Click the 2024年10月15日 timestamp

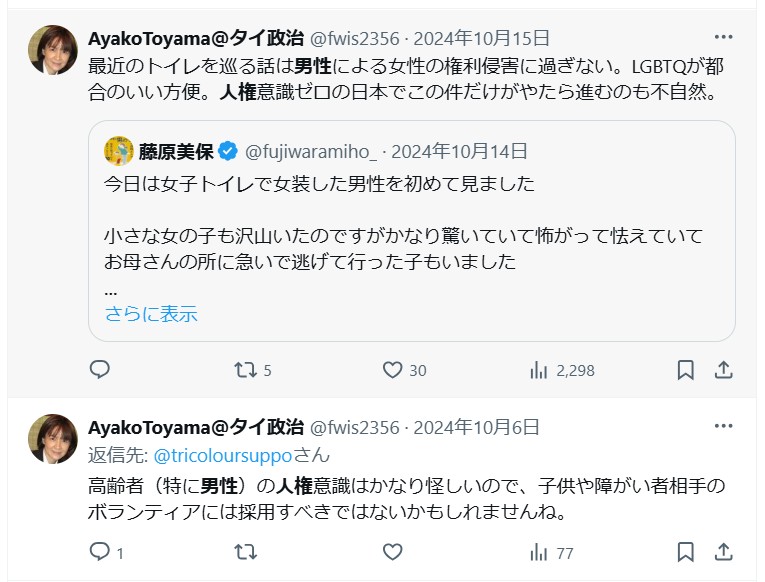point(481,39)
